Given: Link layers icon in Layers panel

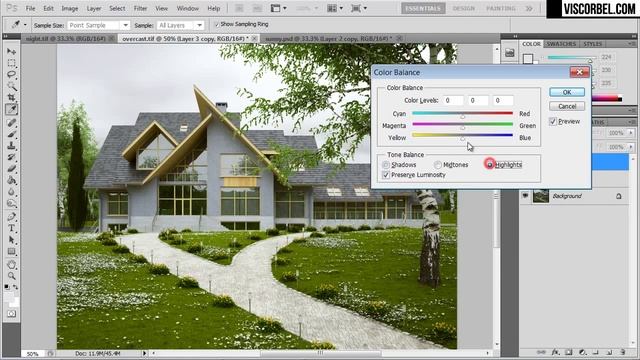Looking at the screenshot, I should click(x=542, y=352).
